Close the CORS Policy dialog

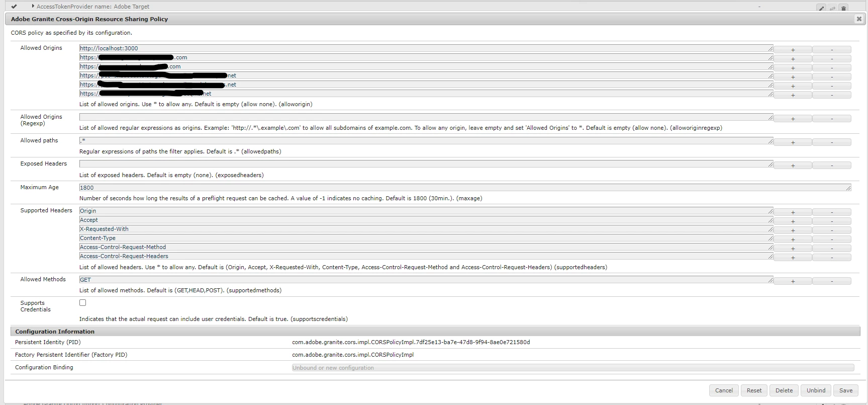(x=858, y=19)
